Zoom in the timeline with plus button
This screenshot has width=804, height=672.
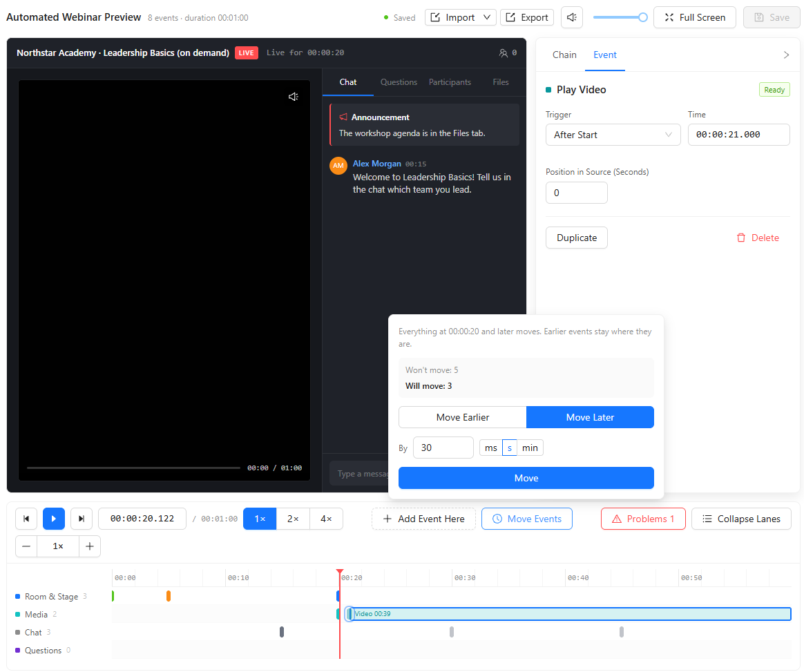[90, 546]
